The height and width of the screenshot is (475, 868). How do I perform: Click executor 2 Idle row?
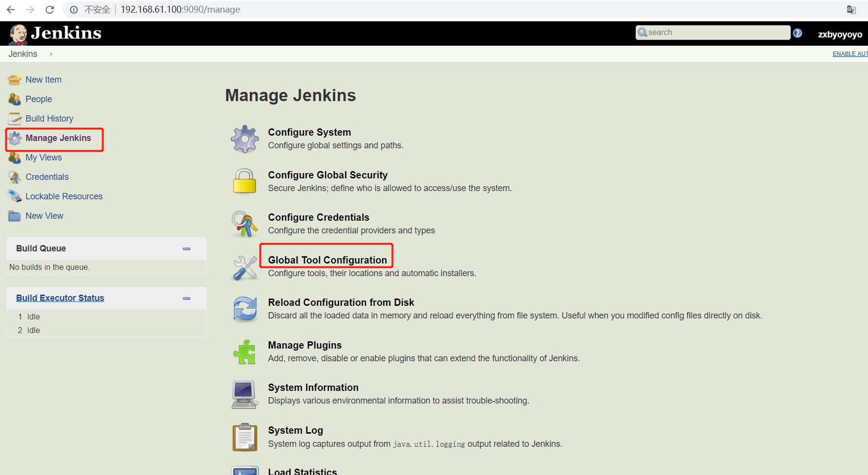[x=106, y=331]
